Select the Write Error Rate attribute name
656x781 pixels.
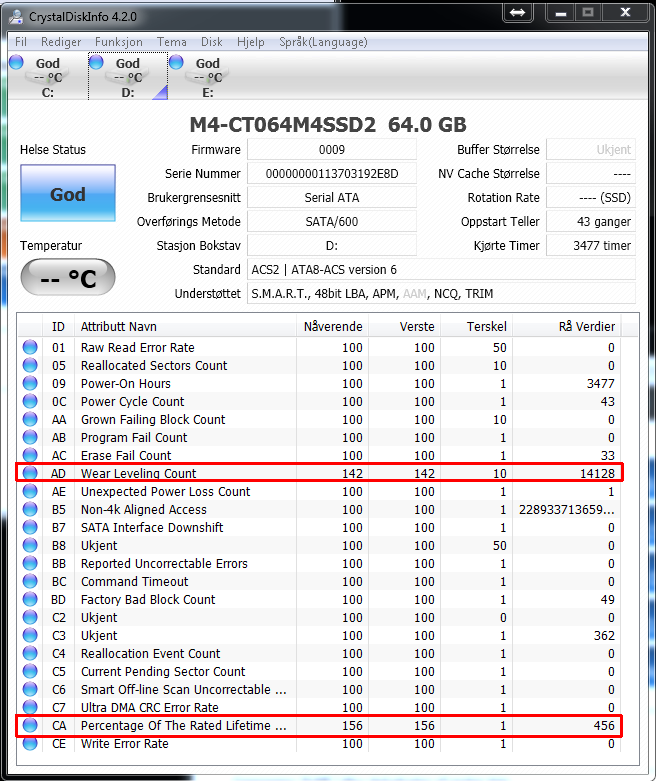125,744
